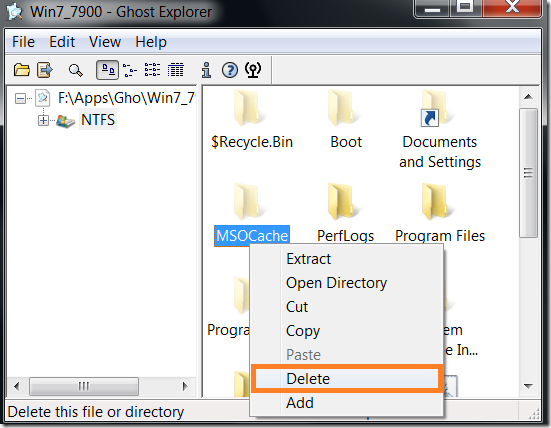This screenshot has width=551, height=428.
Task: Select the Documents and Settings shortcut folder
Action: coord(436,108)
